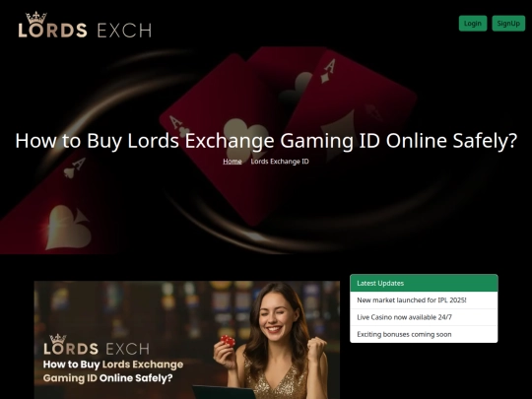532x399 pixels.
Task: Click the crown above the header logo
Action: (x=36, y=18)
